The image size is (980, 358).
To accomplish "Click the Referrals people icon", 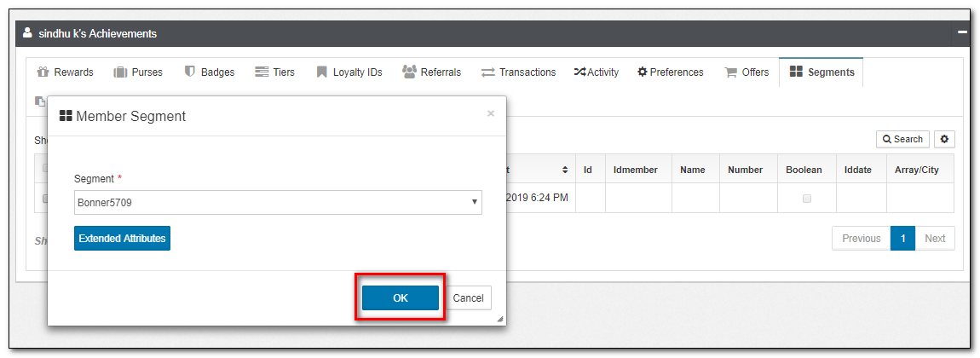I will tap(409, 72).
